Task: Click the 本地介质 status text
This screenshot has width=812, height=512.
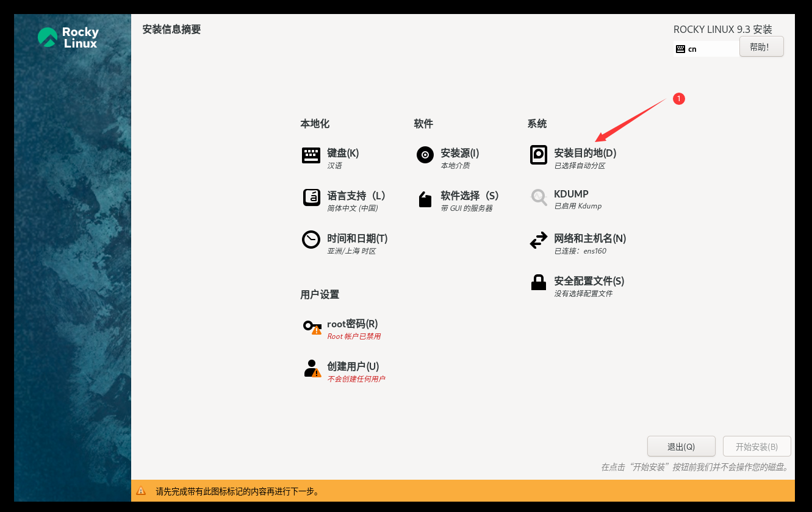Action: pyautogui.click(x=455, y=166)
